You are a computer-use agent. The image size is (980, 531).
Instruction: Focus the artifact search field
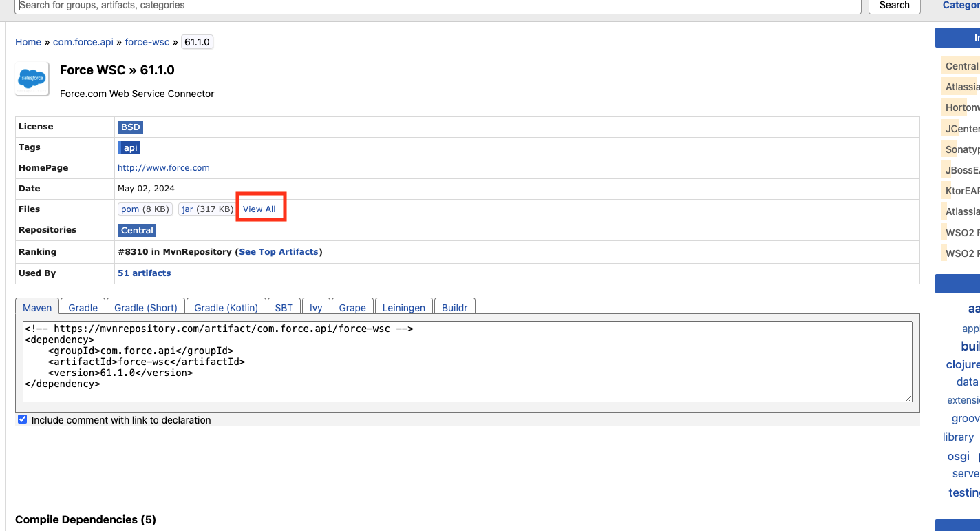tap(438, 6)
